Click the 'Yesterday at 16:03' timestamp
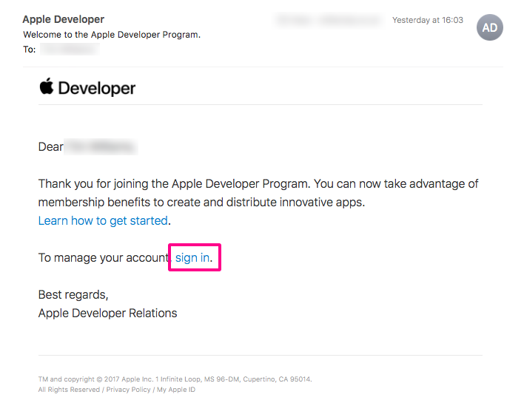The image size is (524, 420). coord(428,20)
